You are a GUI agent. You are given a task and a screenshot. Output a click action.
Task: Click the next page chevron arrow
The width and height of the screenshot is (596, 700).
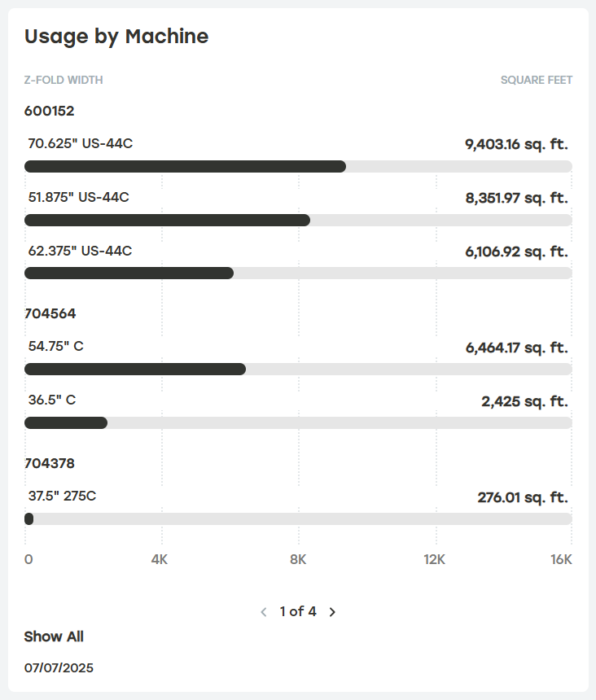point(332,611)
